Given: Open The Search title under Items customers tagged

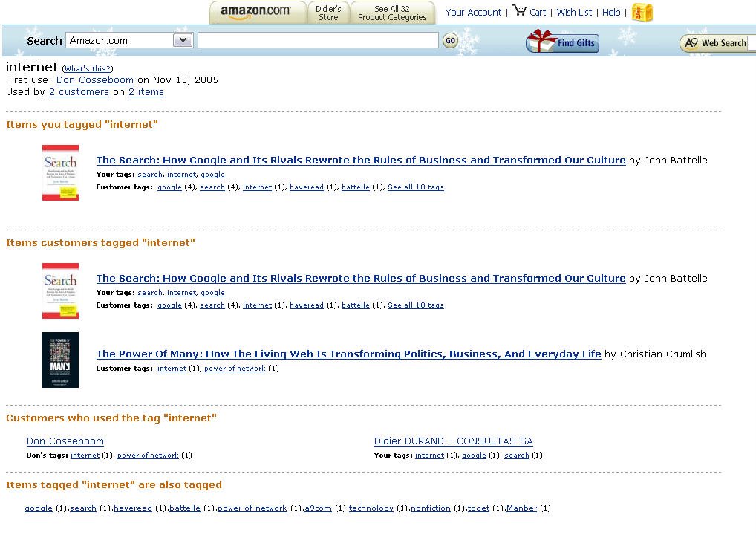Looking at the screenshot, I should pos(361,279).
